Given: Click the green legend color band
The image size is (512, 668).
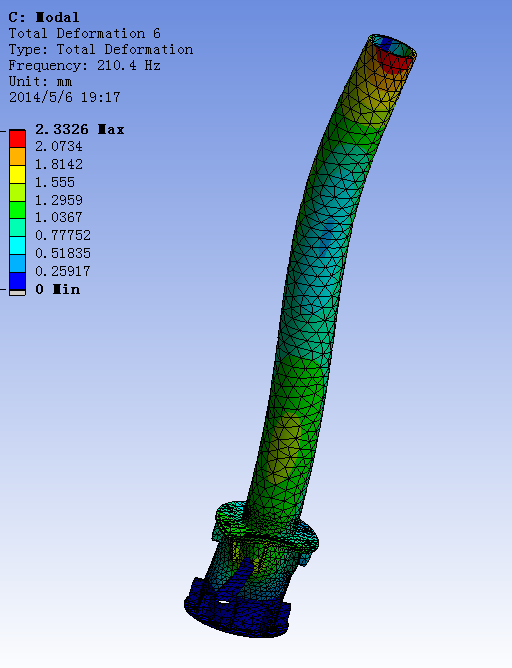Looking at the screenshot, I should coord(17,210).
